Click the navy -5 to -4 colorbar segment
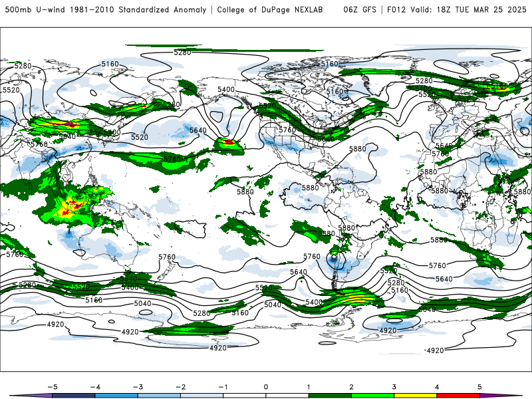Image resolution: width=532 pixels, height=399 pixels. [x=74, y=396]
